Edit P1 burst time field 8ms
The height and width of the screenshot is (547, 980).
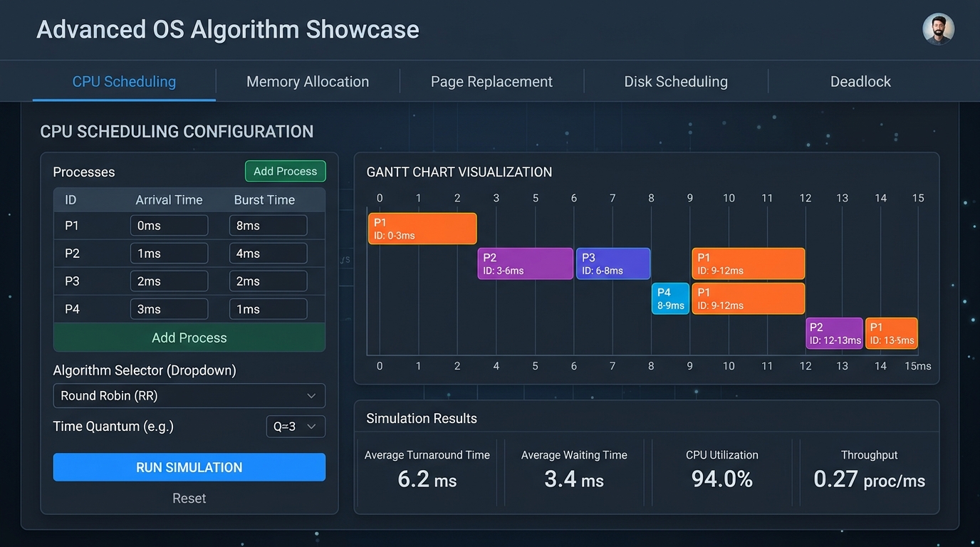(x=268, y=226)
